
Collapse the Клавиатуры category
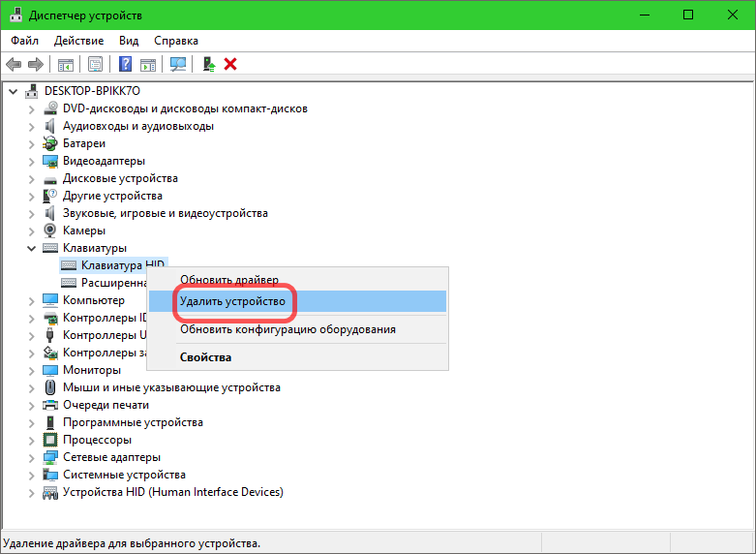(32, 248)
